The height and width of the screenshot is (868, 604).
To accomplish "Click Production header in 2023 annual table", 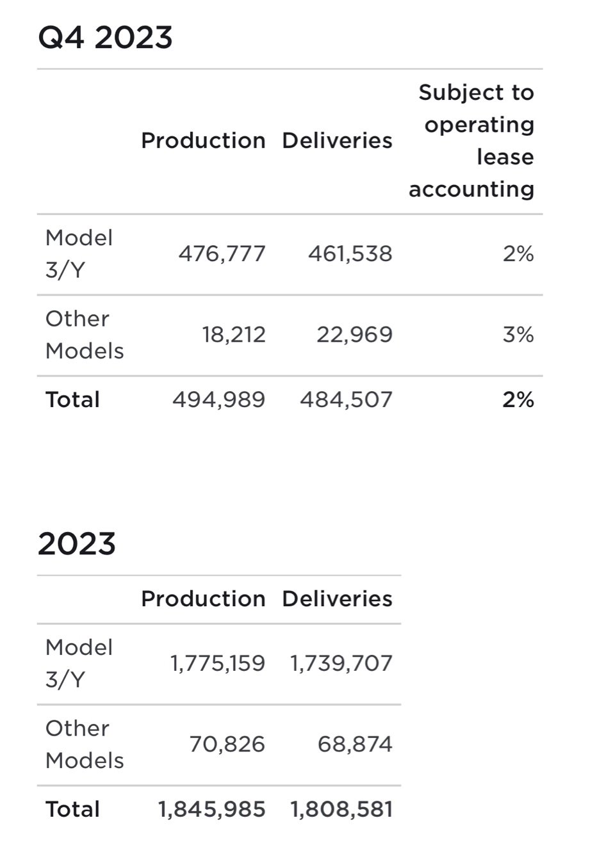I will point(203,599).
